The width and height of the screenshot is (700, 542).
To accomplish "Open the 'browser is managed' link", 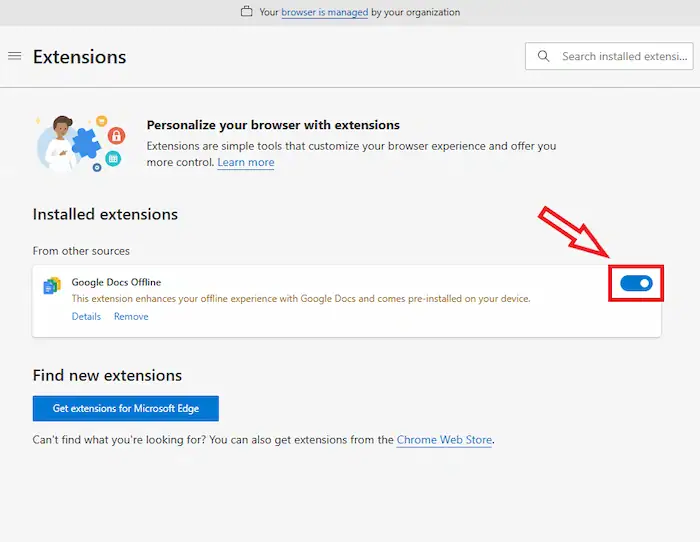I will click(325, 12).
